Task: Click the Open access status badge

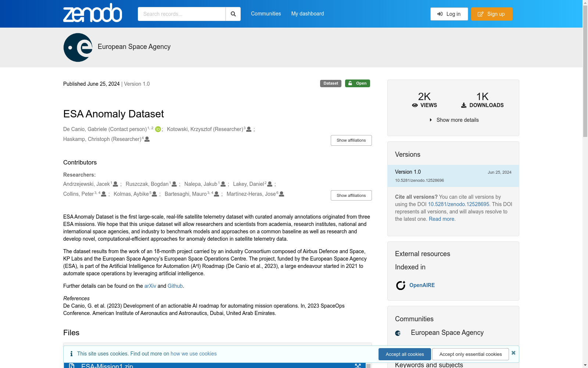Action: pyautogui.click(x=358, y=84)
